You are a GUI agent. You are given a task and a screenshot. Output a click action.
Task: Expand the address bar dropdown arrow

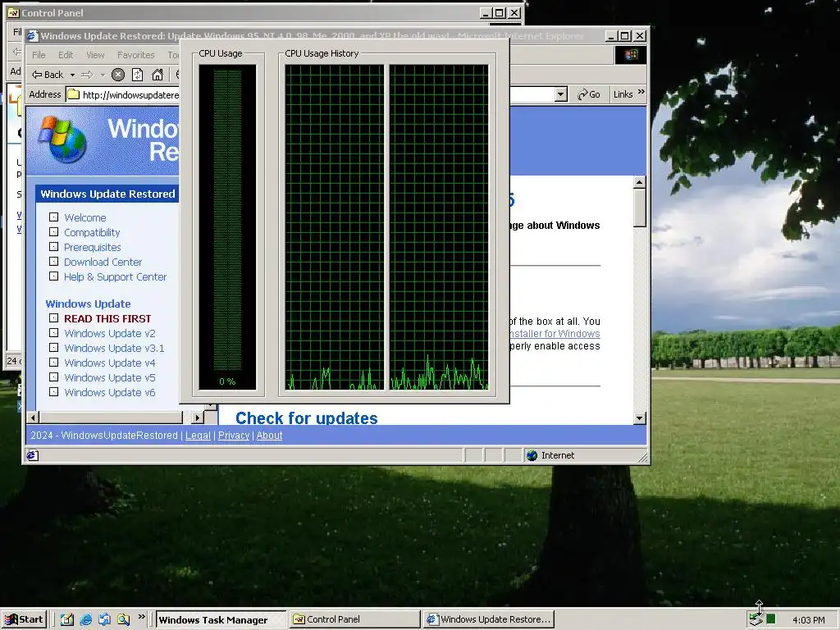pos(560,94)
